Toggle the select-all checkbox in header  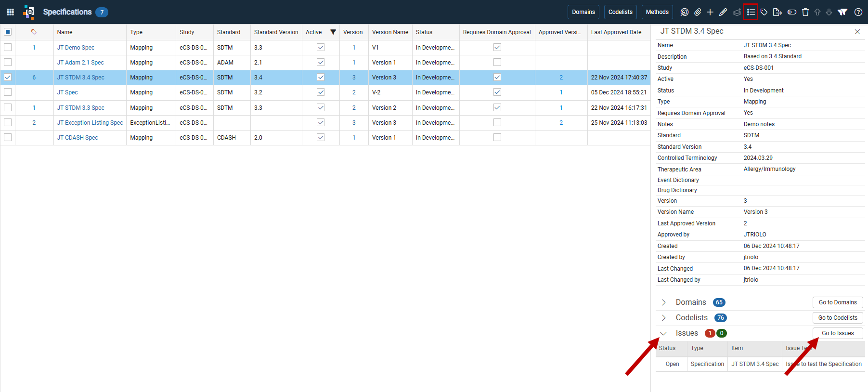click(8, 32)
